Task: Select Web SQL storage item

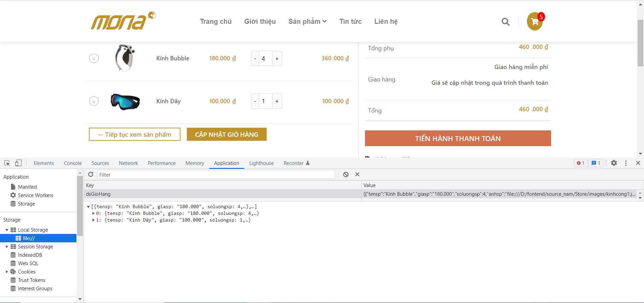Action: coord(28,263)
